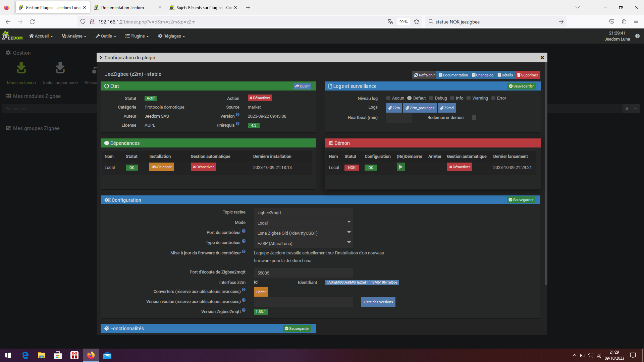The width and height of the screenshot is (644, 362).
Task: Select Debug log level
Action: coord(431,98)
